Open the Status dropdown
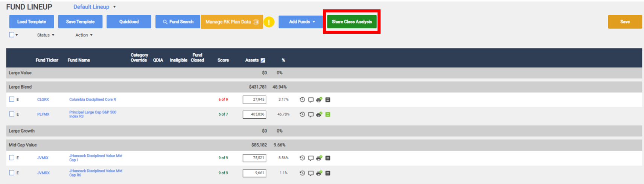Viewport: 644px width, 184px height. tap(46, 35)
